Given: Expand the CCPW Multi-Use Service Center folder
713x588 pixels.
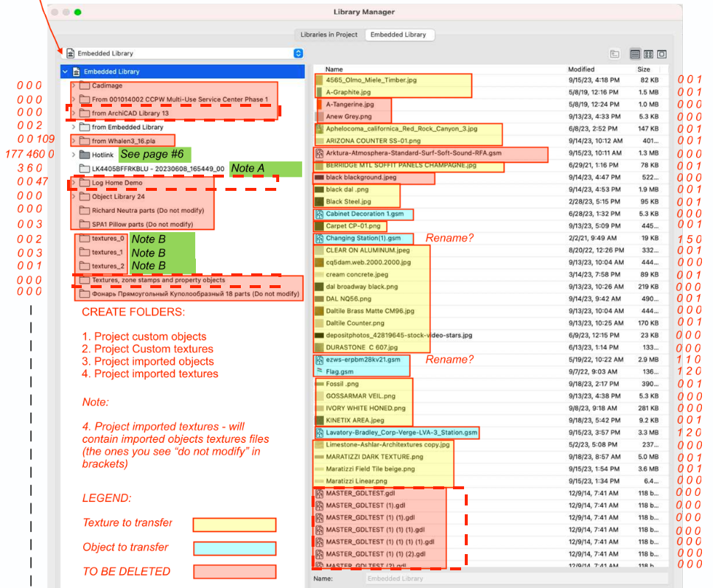Looking at the screenshot, I should [x=73, y=99].
